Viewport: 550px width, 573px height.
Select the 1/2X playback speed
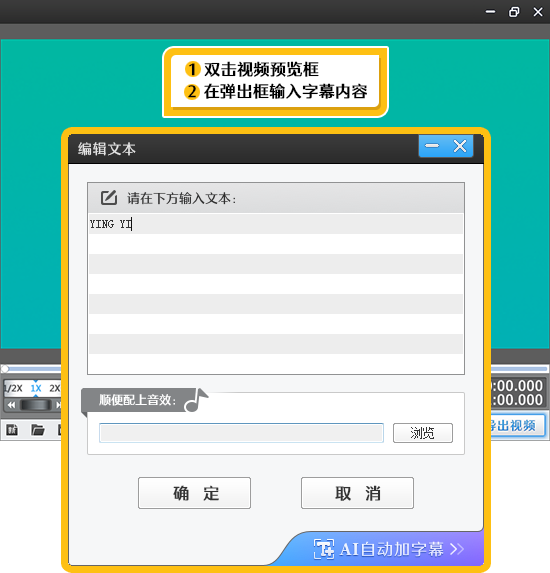(x=14, y=388)
